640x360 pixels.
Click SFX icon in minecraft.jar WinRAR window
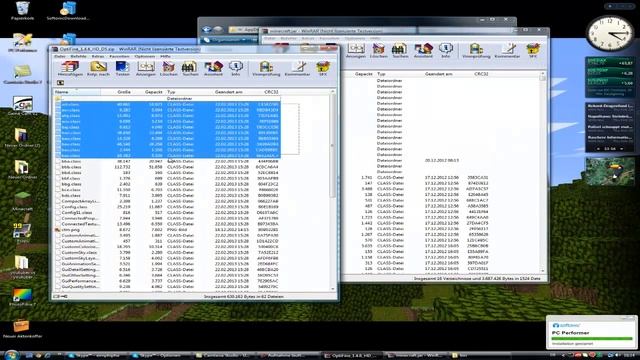533,51
